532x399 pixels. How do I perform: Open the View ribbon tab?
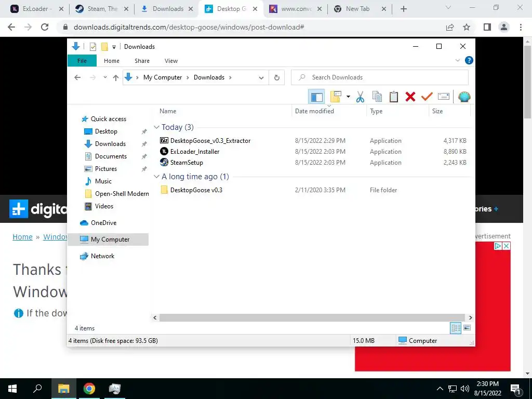[x=171, y=61]
